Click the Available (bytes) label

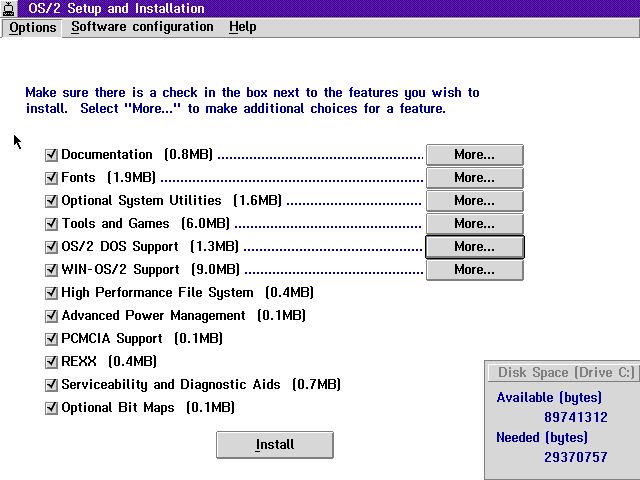(549, 398)
